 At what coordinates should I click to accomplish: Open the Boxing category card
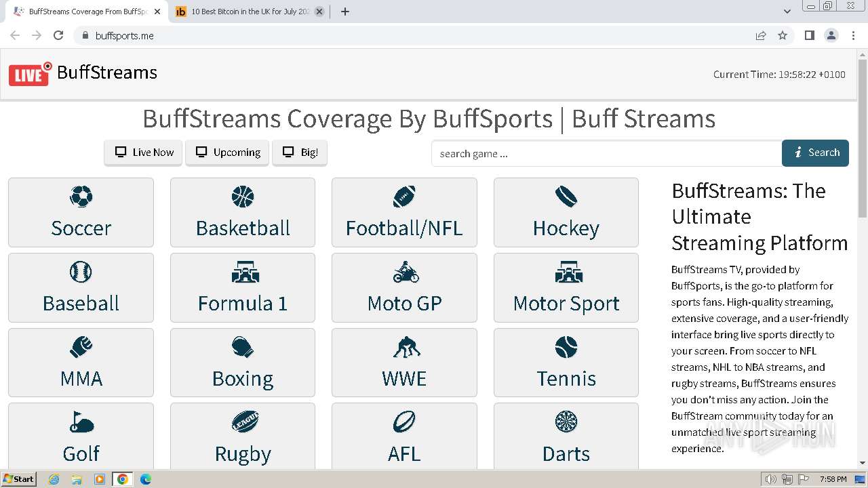click(x=243, y=363)
